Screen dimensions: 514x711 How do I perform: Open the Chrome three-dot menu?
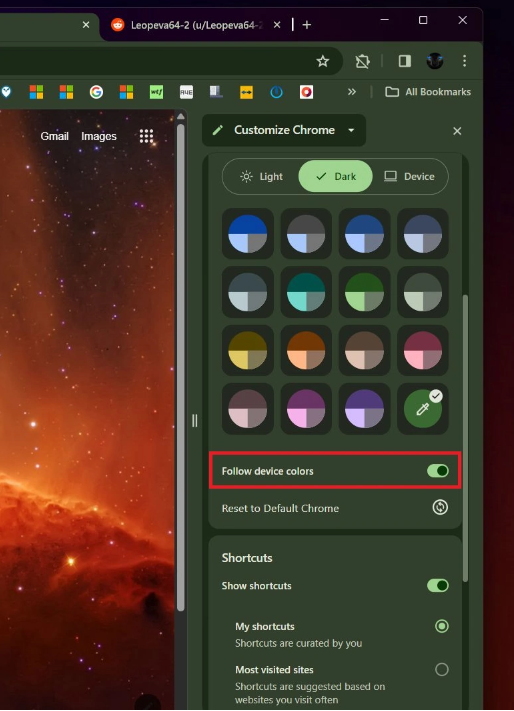point(464,61)
